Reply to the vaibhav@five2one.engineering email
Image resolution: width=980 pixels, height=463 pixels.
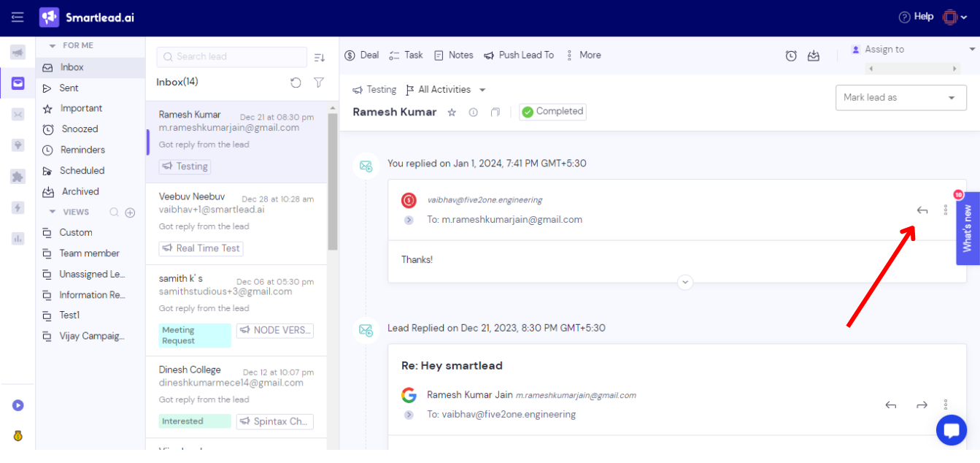[922, 210]
